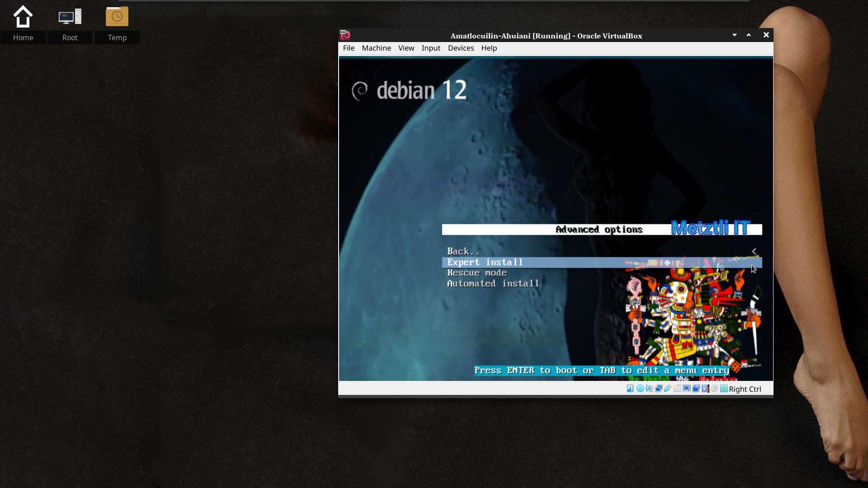Open the Home desktop icon
The image size is (868, 488).
coord(23,24)
